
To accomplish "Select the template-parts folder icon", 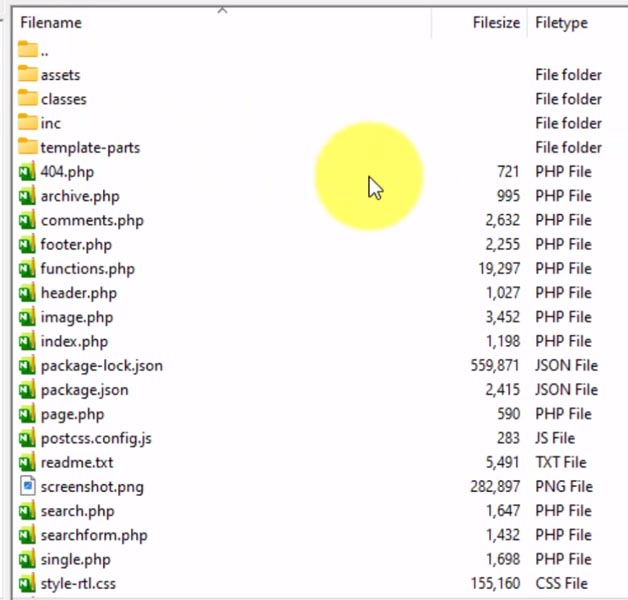I will point(28,147).
